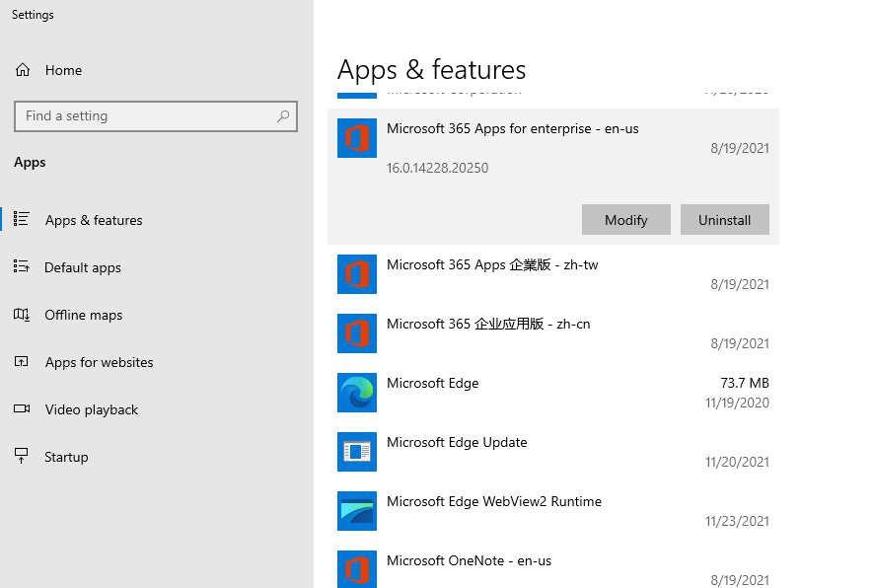
Task: Select the Microsoft Edge list entry
Action: pos(553,393)
